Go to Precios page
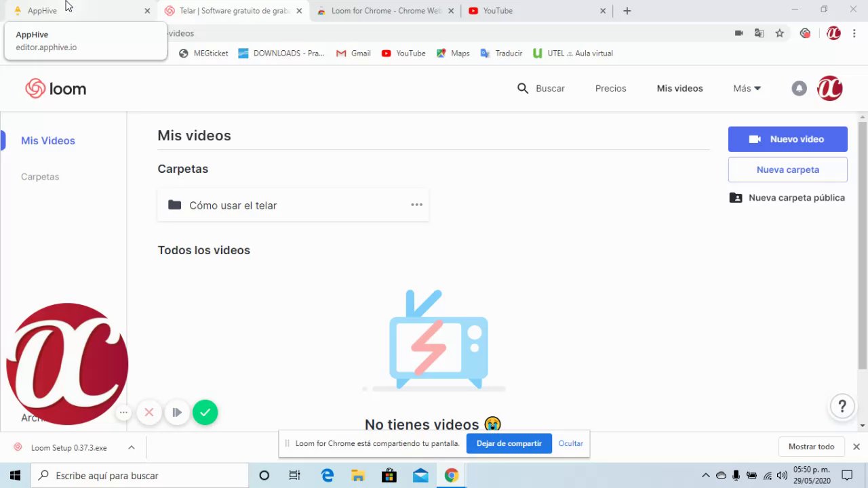The height and width of the screenshot is (488, 868). click(610, 88)
